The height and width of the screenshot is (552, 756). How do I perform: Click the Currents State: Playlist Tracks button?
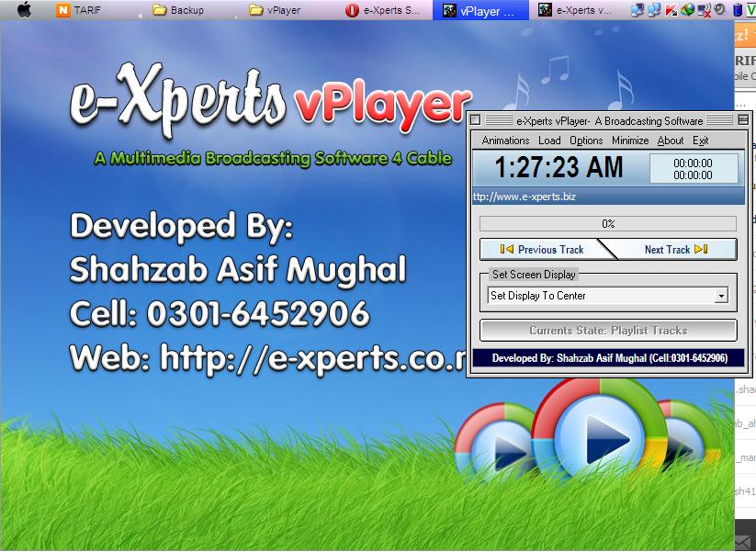[608, 331]
